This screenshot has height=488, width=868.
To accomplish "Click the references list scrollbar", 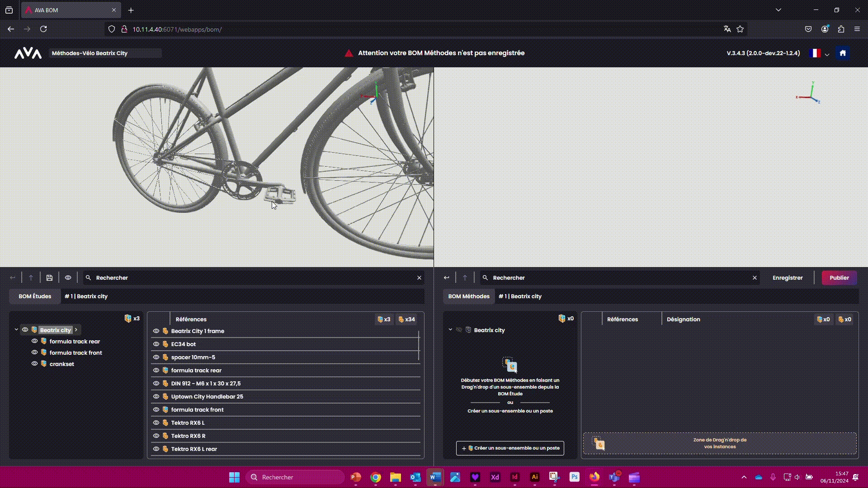I will [419, 346].
